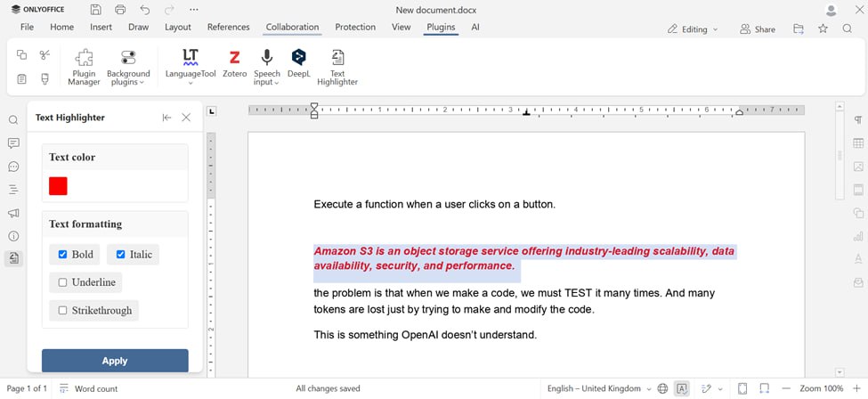Open the Headings navigation panel

(14, 190)
